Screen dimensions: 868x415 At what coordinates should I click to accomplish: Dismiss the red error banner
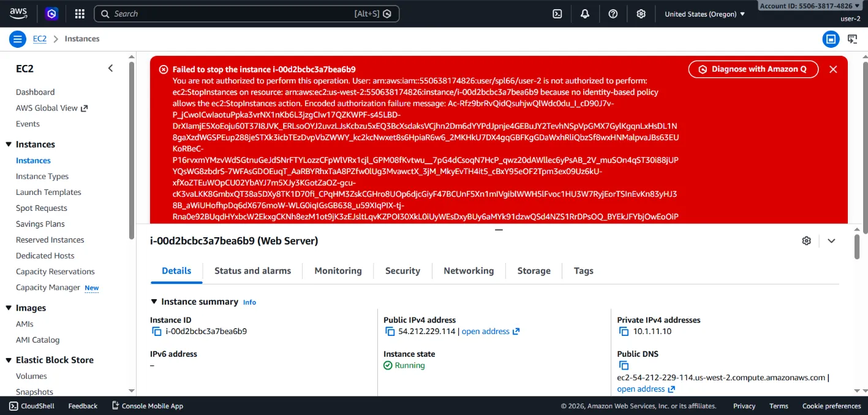833,69
